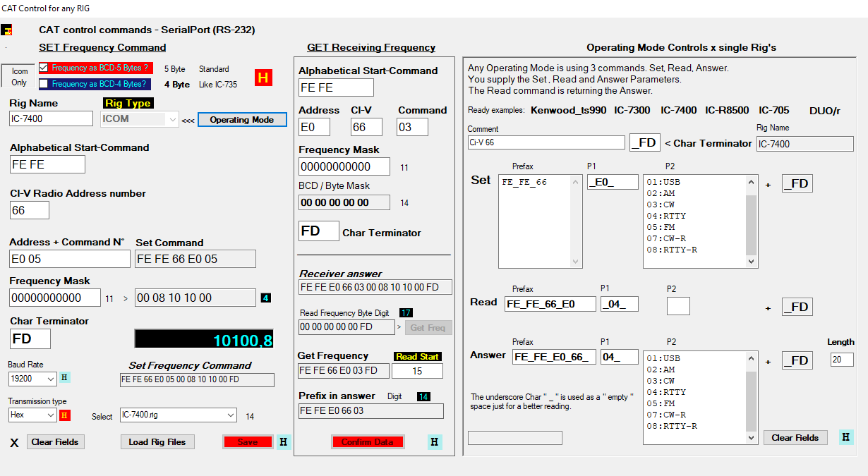Open the H help icon beside Save
Image resolution: width=868 pixels, height=476 pixels.
click(x=284, y=442)
